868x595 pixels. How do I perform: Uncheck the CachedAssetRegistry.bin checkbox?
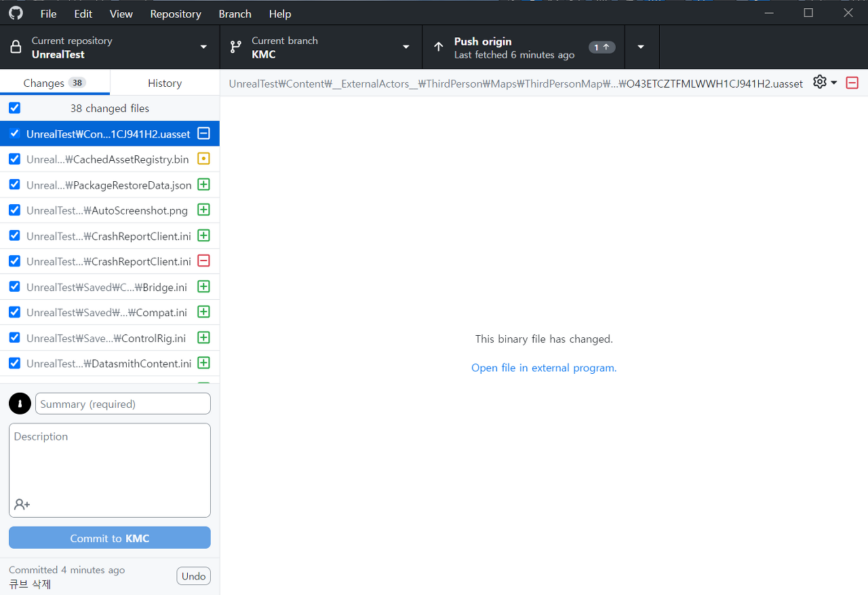pos(14,159)
